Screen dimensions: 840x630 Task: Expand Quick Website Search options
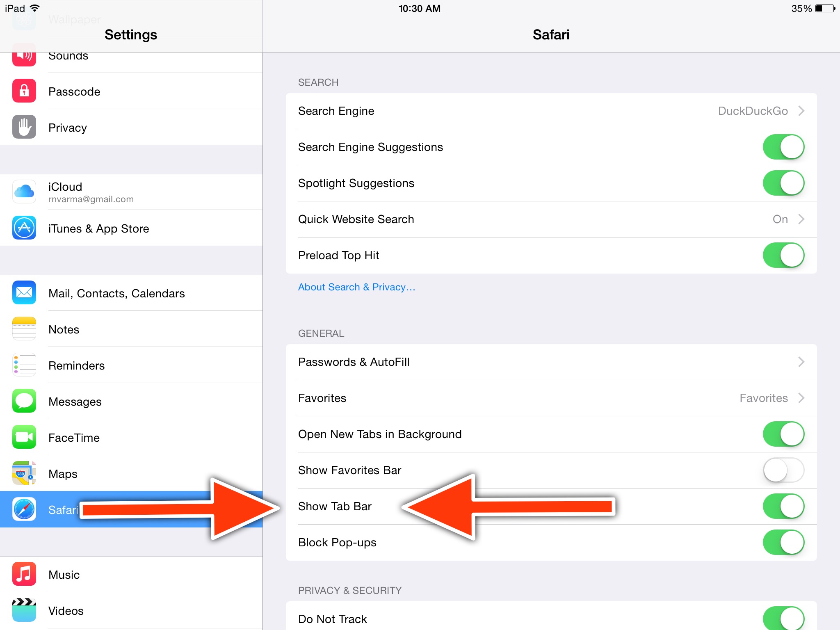tap(551, 219)
